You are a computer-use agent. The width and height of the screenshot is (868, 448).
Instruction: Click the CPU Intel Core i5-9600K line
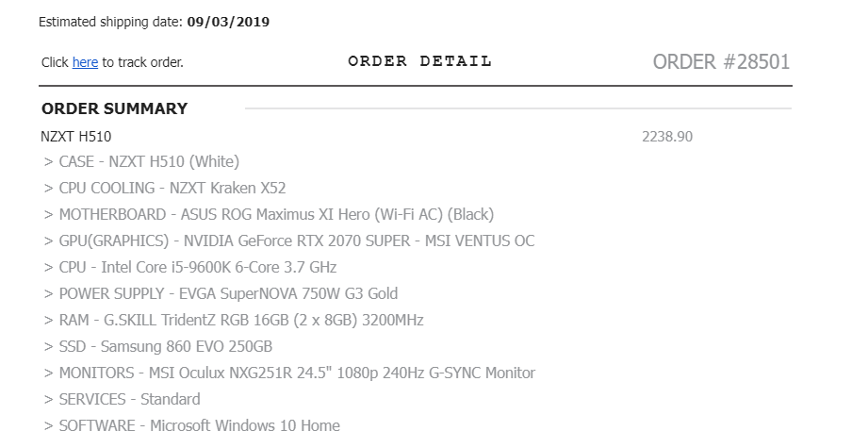click(190, 267)
